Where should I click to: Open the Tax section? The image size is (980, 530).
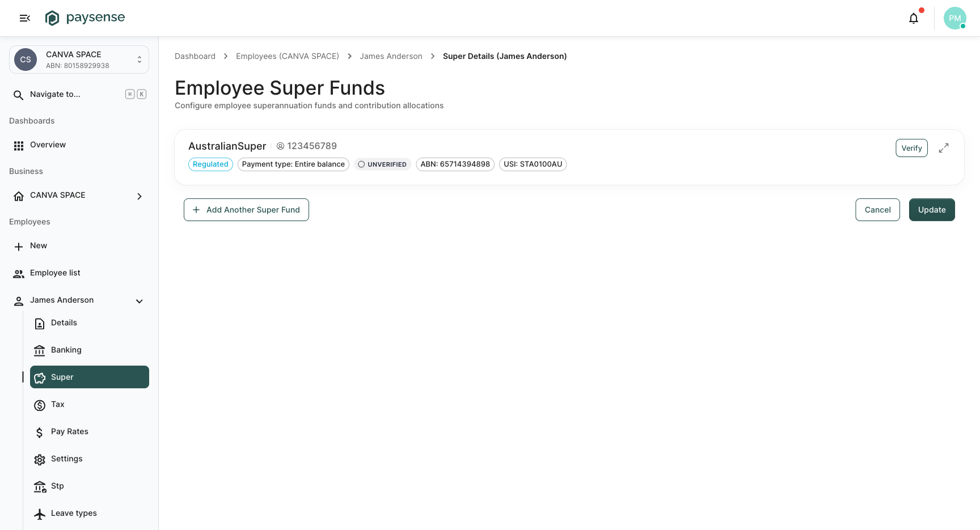click(x=90, y=405)
